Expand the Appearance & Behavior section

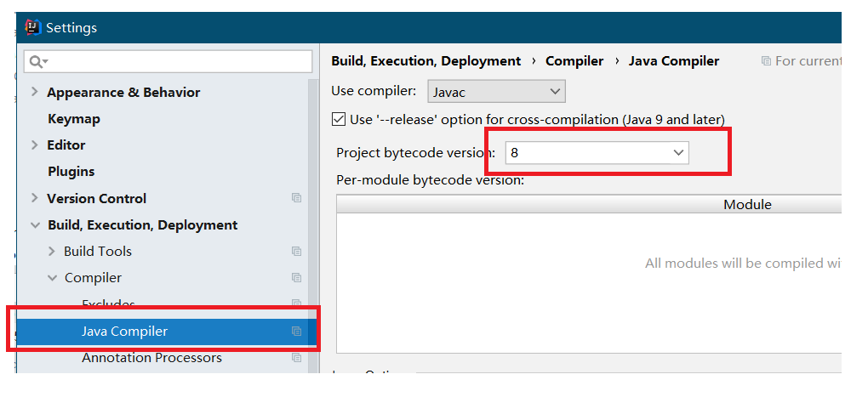[x=34, y=92]
